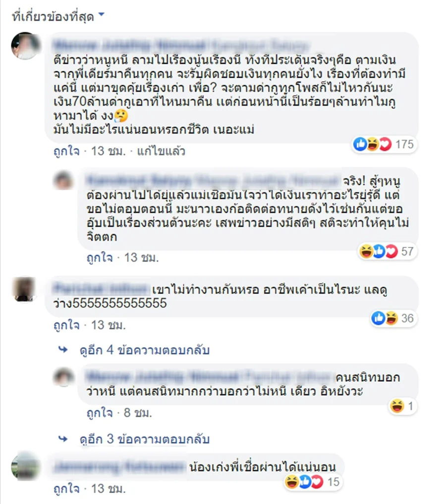
Task: Open the first commenter's profile picture
Action: tap(25, 46)
